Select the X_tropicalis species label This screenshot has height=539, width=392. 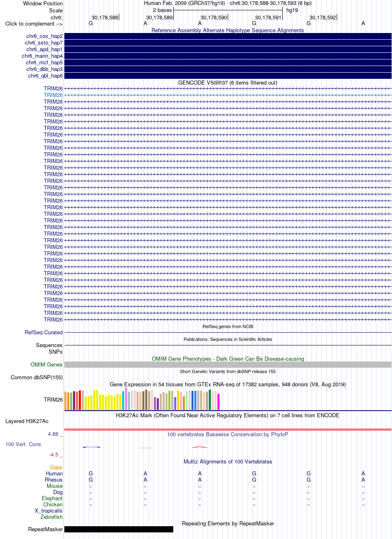point(49,511)
